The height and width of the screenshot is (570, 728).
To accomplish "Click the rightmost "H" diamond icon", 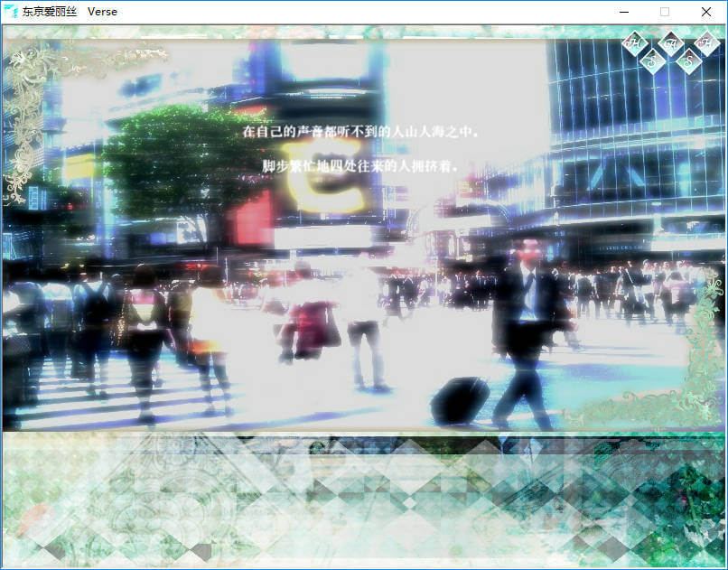I will [x=705, y=42].
